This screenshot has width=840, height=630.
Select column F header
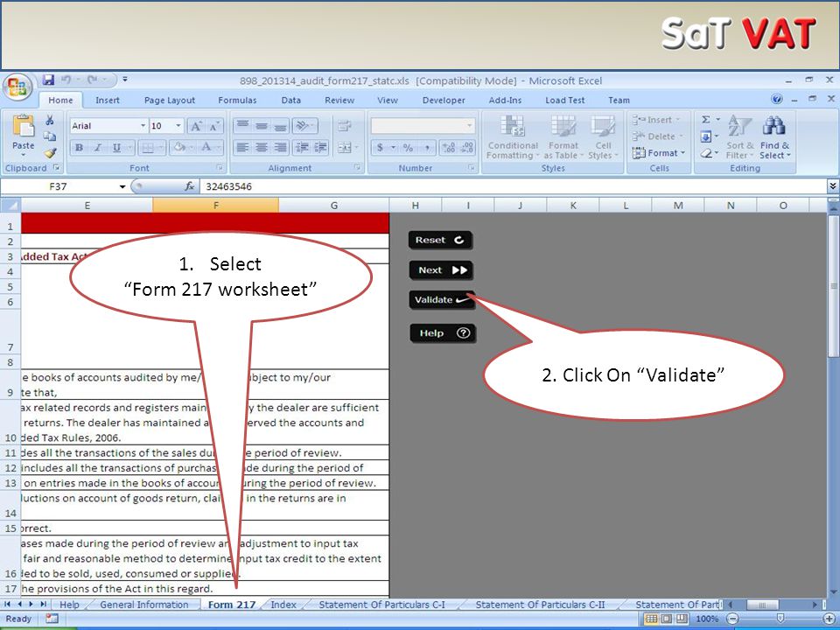click(215, 205)
